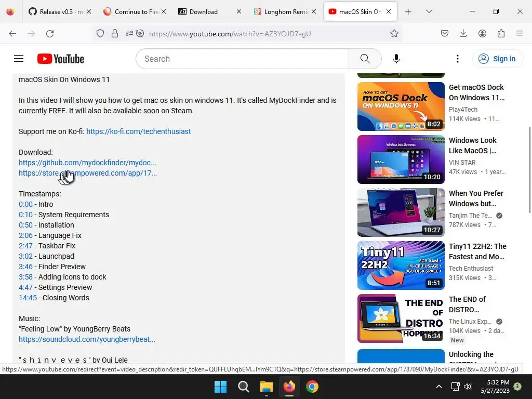Open Google Chrome from the taskbar
This screenshot has height=399, width=532.
point(312,387)
